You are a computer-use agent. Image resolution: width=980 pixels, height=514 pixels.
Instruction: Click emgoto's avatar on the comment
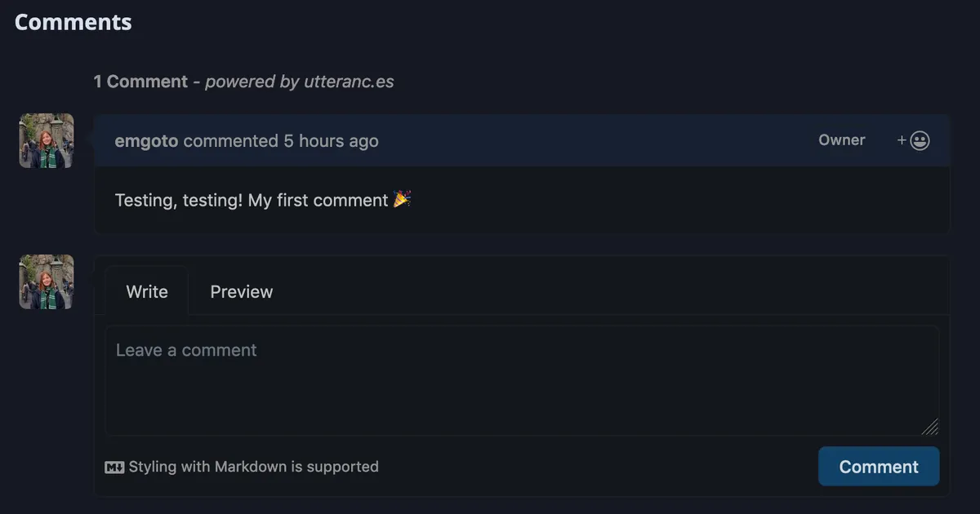click(x=46, y=140)
